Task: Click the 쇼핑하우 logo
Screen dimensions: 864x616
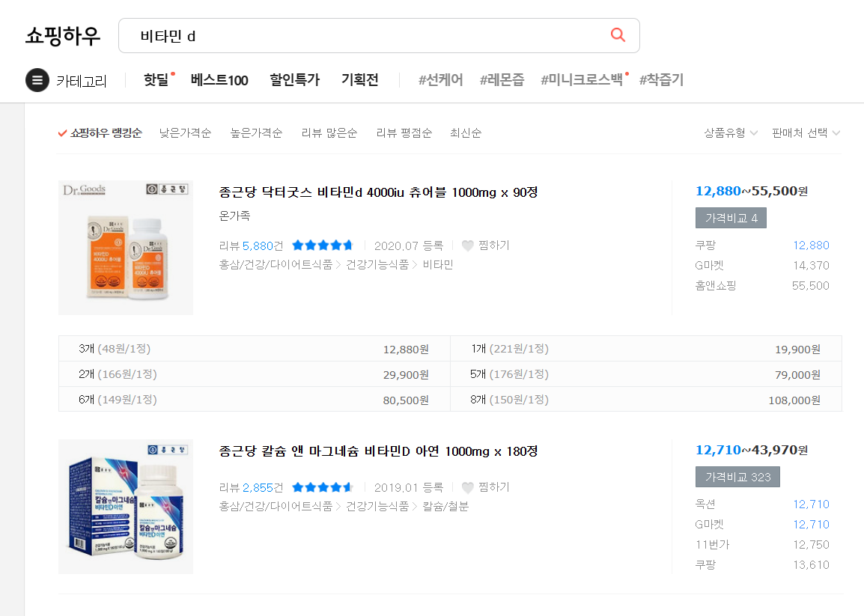Action: tap(63, 36)
